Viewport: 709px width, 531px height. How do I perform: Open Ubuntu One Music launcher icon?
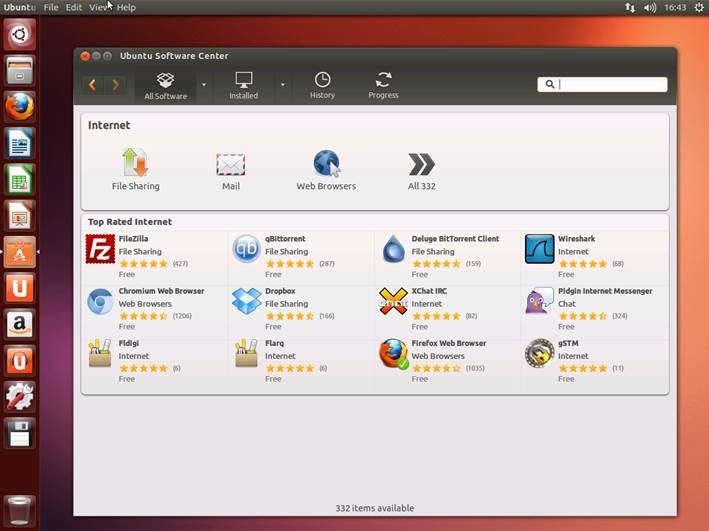19,360
